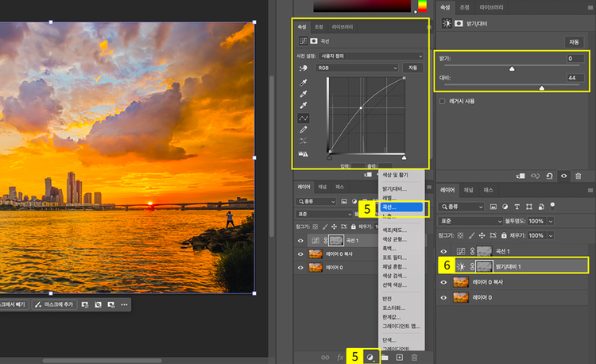Image resolution: width=596 pixels, height=364 pixels.
Task: Select the curve point editing tool
Action: (x=304, y=118)
